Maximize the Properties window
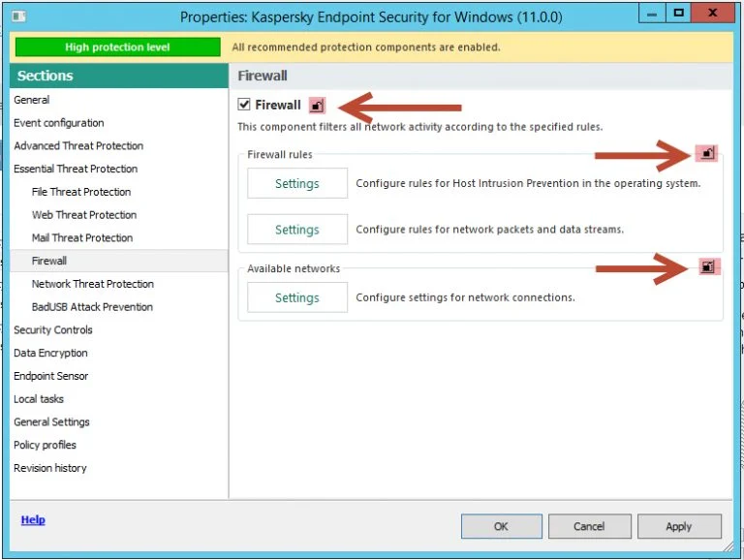The height and width of the screenshot is (560, 744). (678, 14)
